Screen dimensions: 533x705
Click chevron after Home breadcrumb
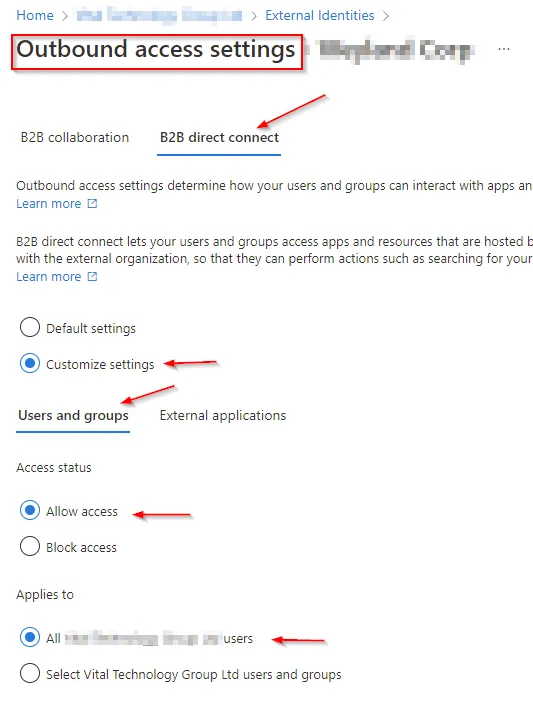pyautogui.click(x=65, y=16)
